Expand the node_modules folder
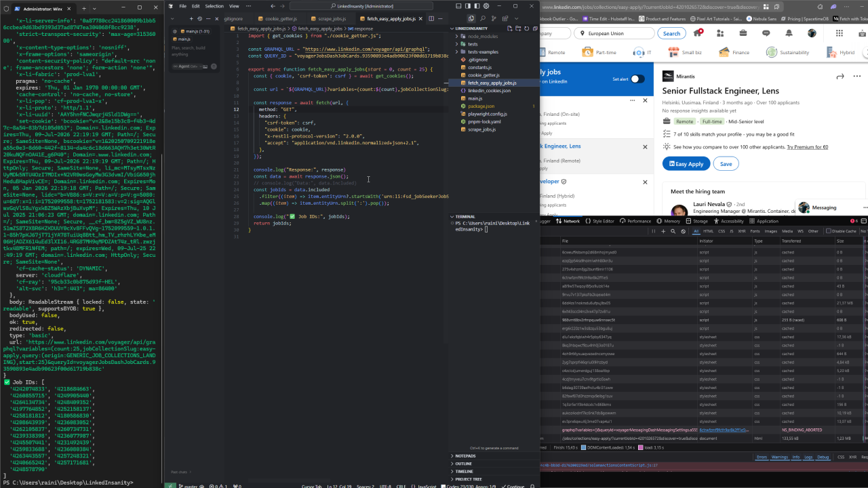The image size is (868, 488). (482, 37)
